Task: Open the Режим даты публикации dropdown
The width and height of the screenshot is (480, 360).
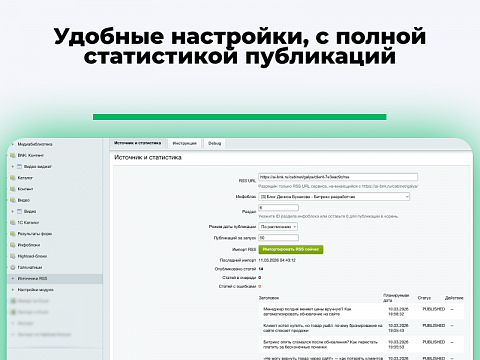Action: [x=278, y=227]
